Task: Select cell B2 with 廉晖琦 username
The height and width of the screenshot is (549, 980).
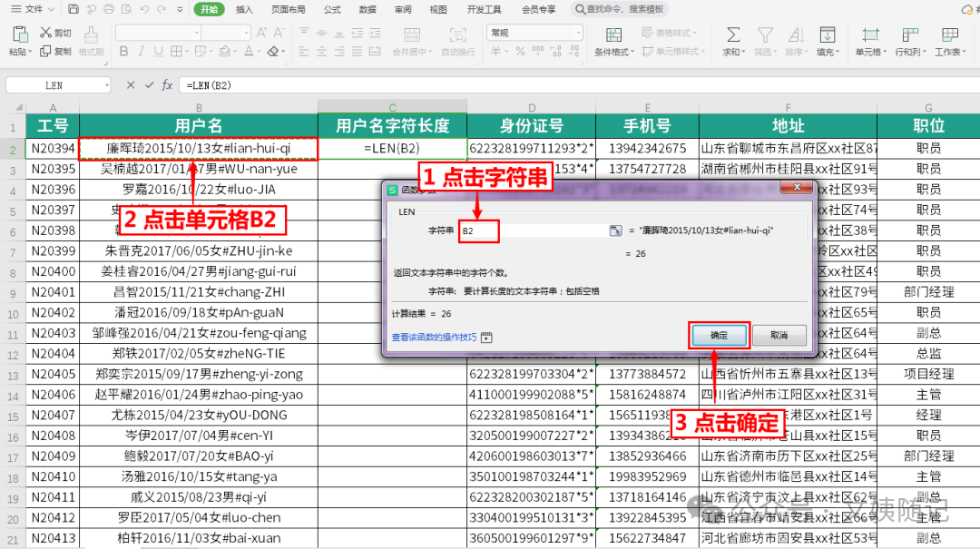Action: 199,148
